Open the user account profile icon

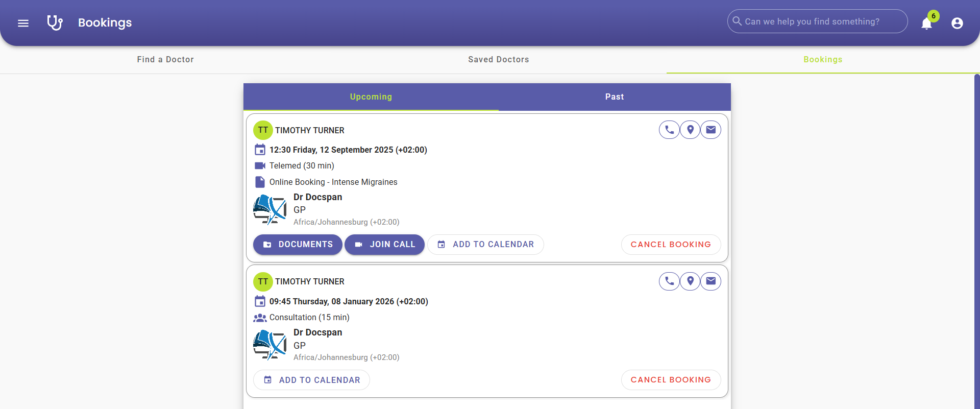coord(957,23)
